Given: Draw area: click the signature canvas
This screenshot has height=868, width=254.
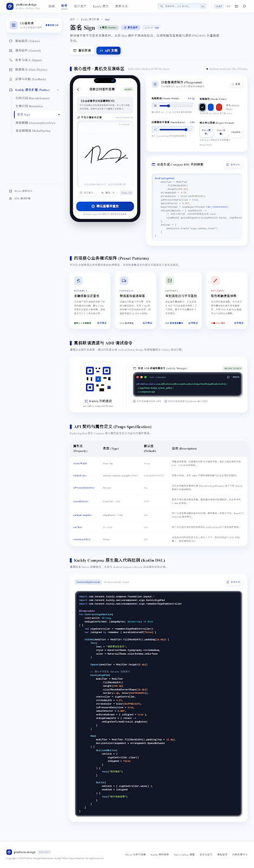Looking at the screenshot, I should (x=105, y=154).
